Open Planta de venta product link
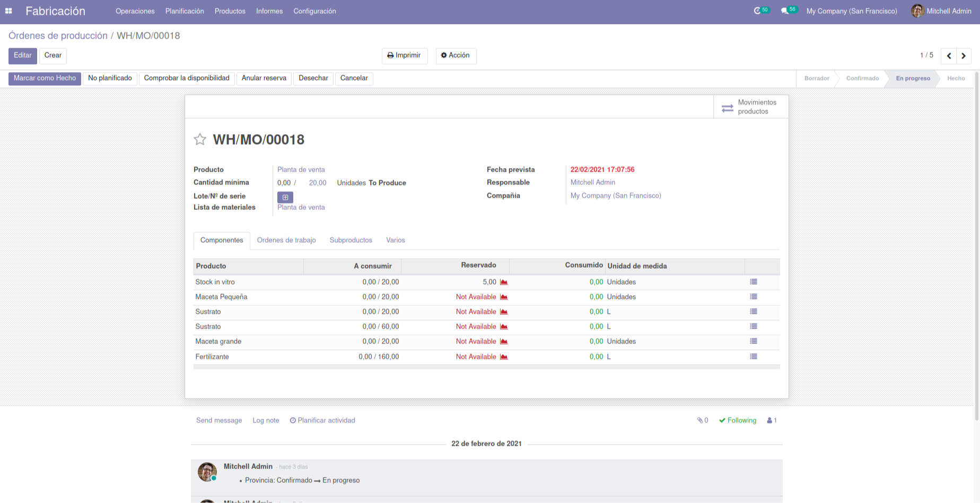980x503 pixels. (x=301, y=170)
